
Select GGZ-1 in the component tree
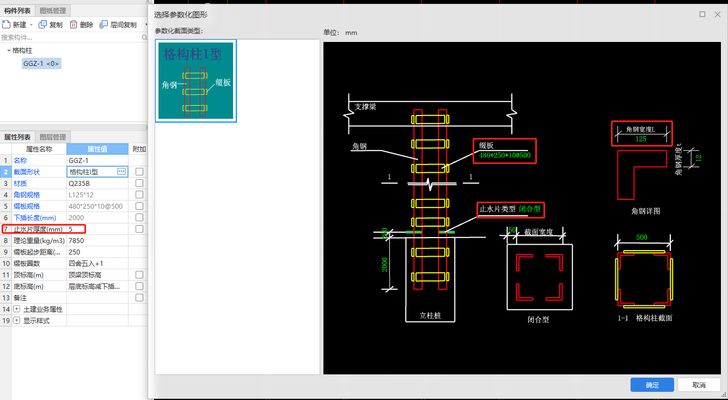point(41,63)
